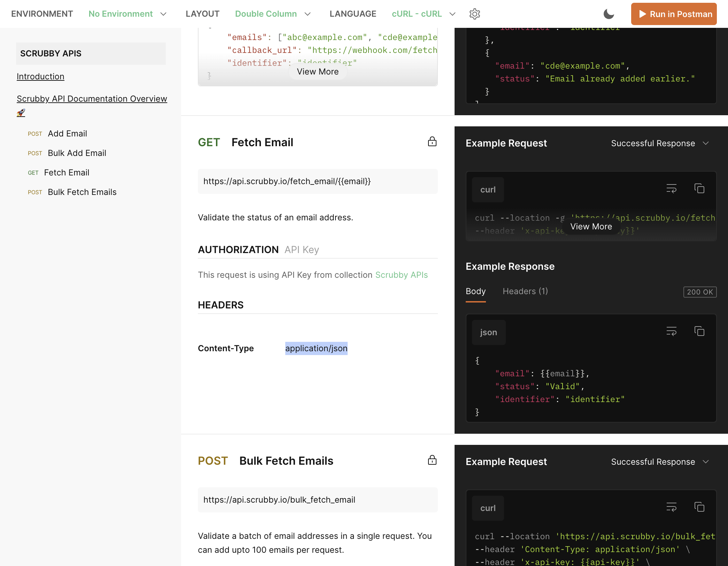Open the Scrubby APIs collection link

tap(401, 275)
